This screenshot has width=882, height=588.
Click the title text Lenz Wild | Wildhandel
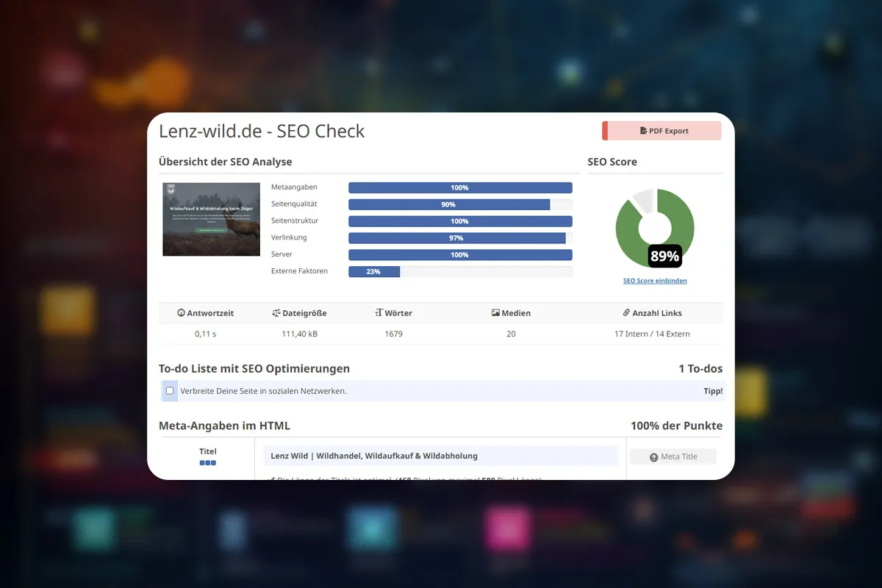(x=374, y=456)
